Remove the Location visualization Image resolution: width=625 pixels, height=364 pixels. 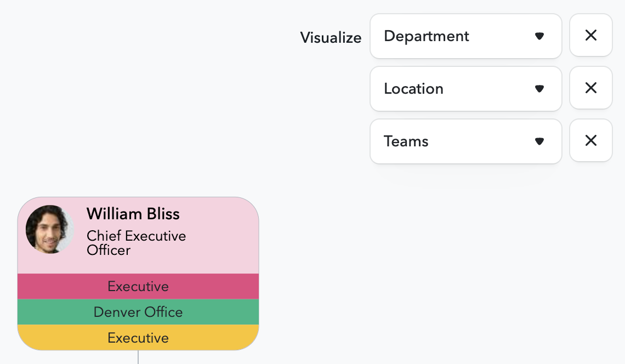(591, 88)
